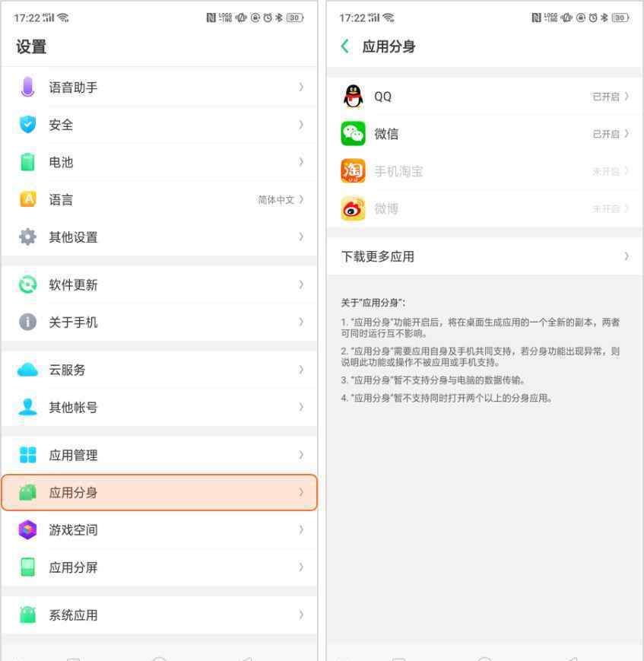Open the 应用管理 menu item
Screen dimensions: 644x661
74,456
